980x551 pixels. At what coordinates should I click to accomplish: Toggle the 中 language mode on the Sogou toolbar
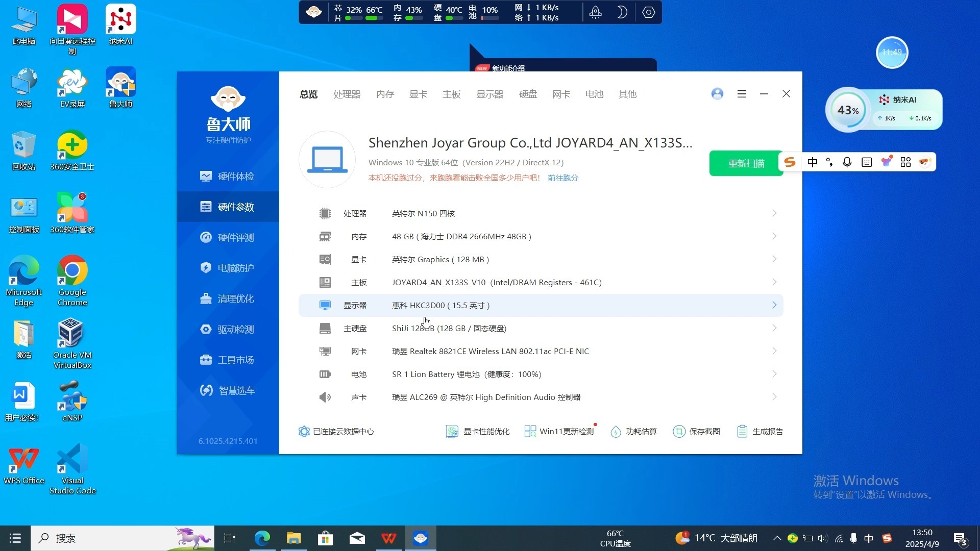click(813, 162)
